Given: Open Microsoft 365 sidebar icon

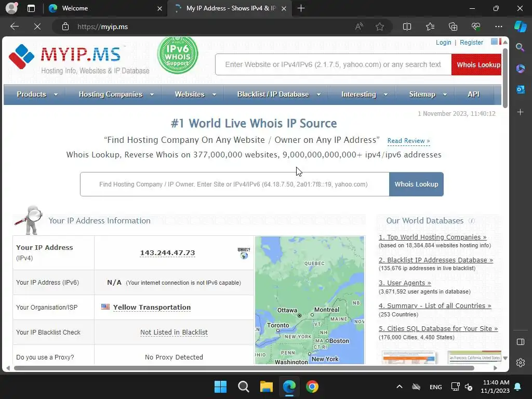Looking at the screenshot, I should 520,69.
